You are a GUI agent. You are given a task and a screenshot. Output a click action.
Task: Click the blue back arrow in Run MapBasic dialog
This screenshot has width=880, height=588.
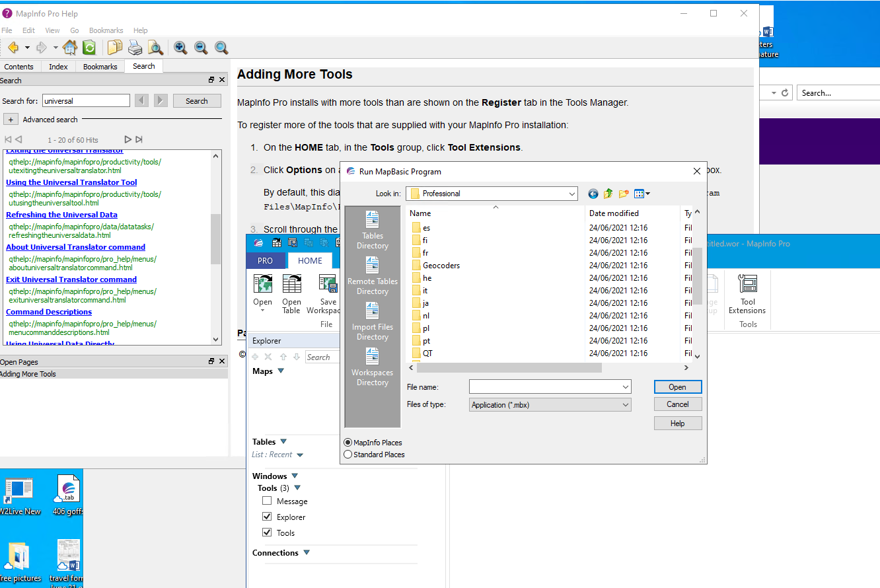(593, 194)
